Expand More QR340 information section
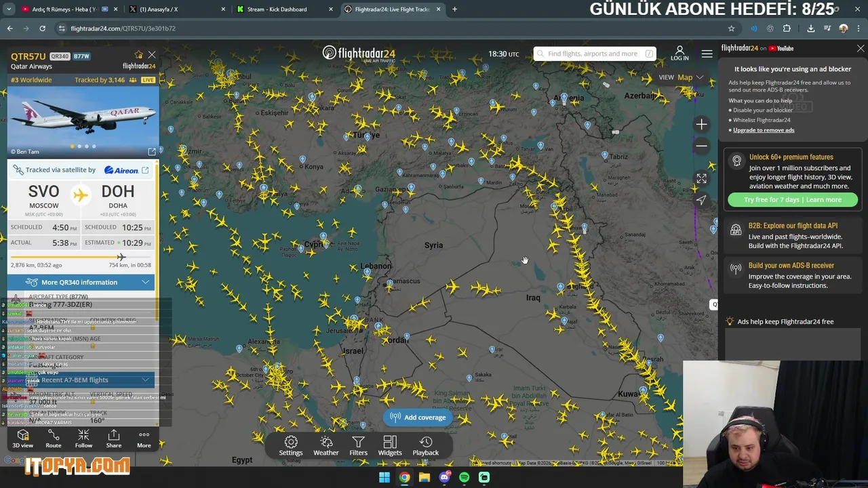The image size is (868, 488). [81, 282]
